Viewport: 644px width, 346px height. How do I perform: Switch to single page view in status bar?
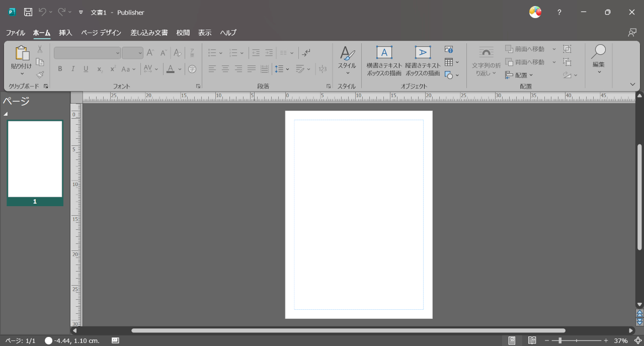pos(512,340)
